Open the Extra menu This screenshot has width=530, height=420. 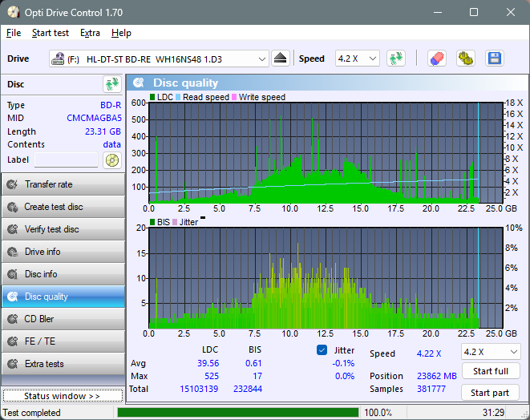pyautogui.click(x=90, y=33)
